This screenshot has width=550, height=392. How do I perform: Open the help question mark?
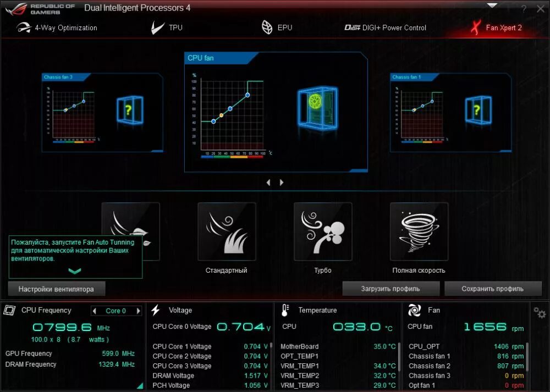pyautogui.click(x=524, y=9)
